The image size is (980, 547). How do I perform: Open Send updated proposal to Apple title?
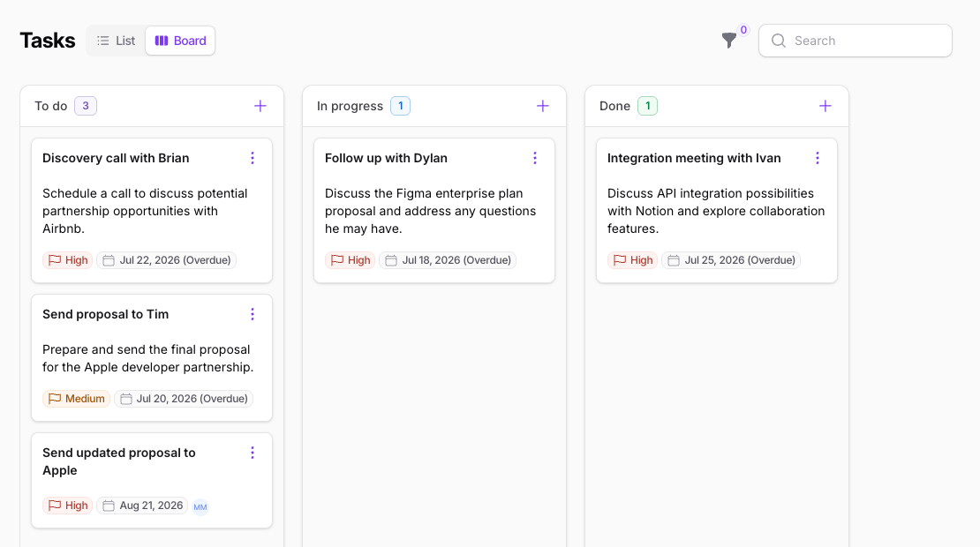(x=119, y=461)
